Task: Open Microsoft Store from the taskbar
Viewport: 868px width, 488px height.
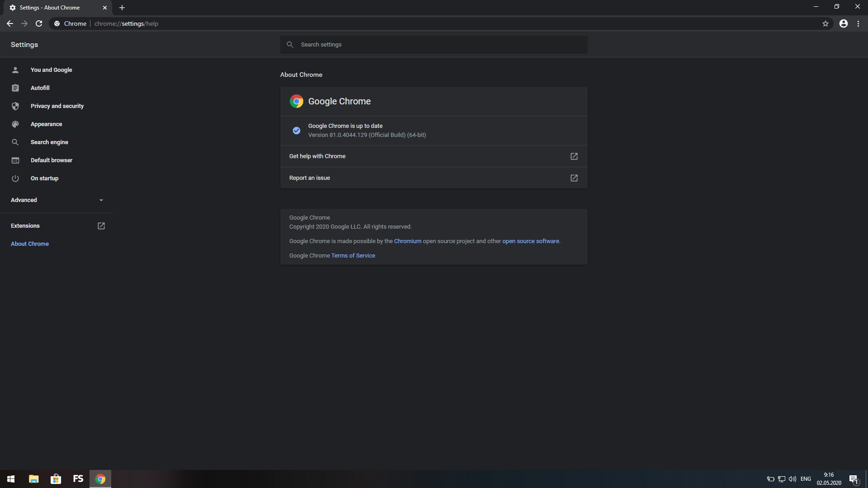Action: (x=56, y=479)
